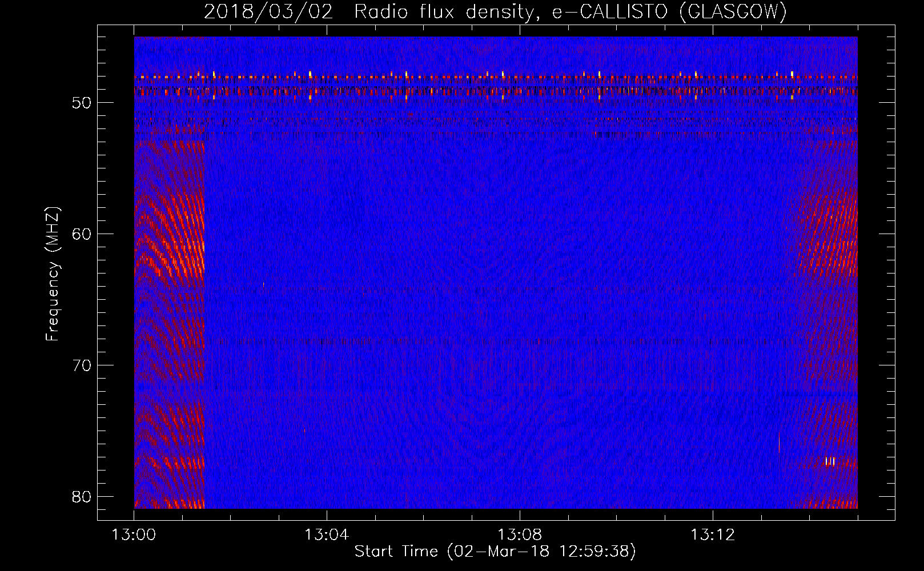
Task: Click the 'Start Time (02-Mar-18 12:59:38)' label
Action: 495,552
